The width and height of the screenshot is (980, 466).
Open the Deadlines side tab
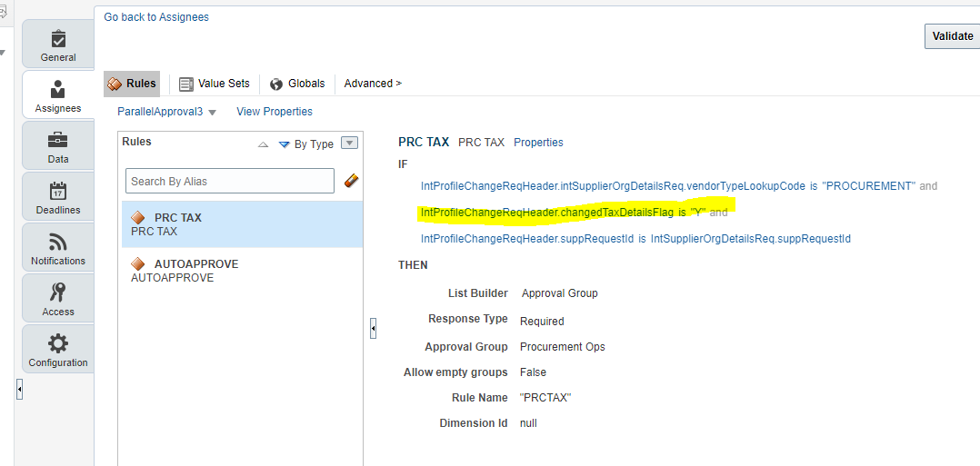(58, 197)
